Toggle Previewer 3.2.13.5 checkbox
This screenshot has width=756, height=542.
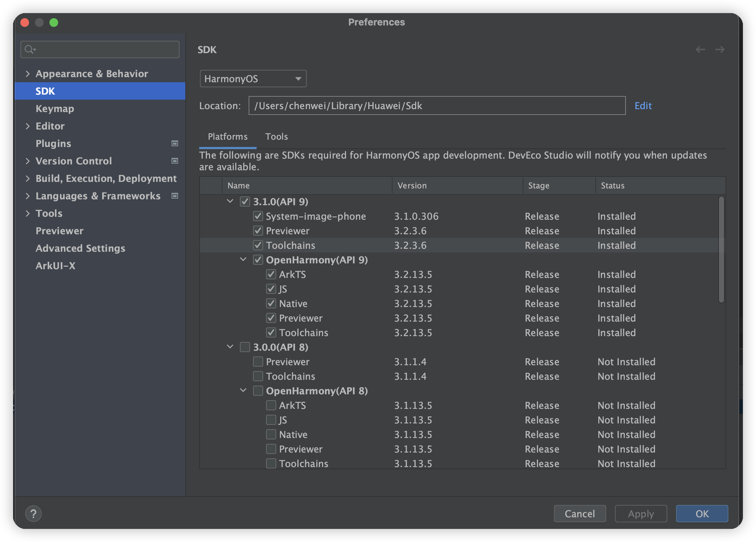(271, 318)
